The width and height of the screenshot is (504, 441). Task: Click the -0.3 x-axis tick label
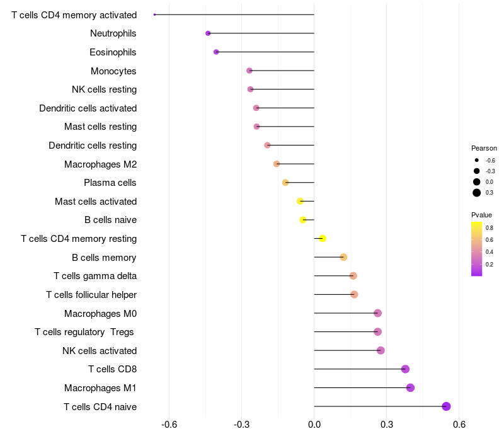coord(242,425)
